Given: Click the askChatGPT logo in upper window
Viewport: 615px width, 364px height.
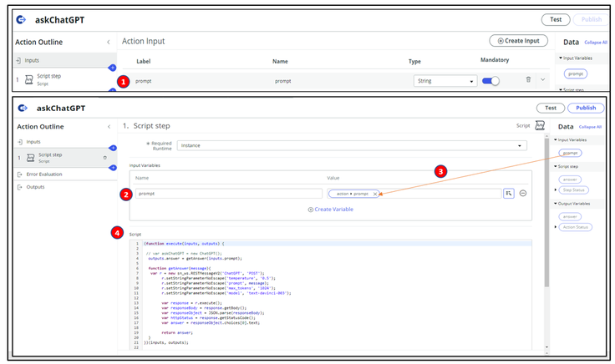Looking at the screenshot, I should (x=21, y=19).
